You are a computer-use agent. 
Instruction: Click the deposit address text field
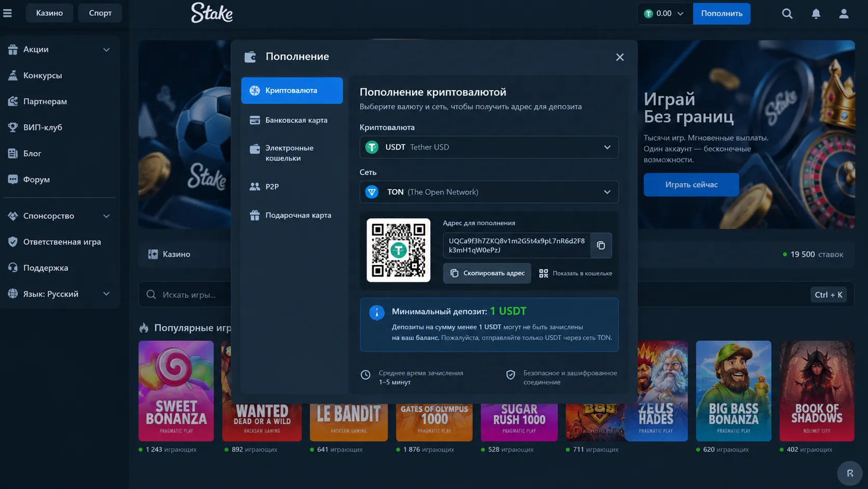coord(517,245)
